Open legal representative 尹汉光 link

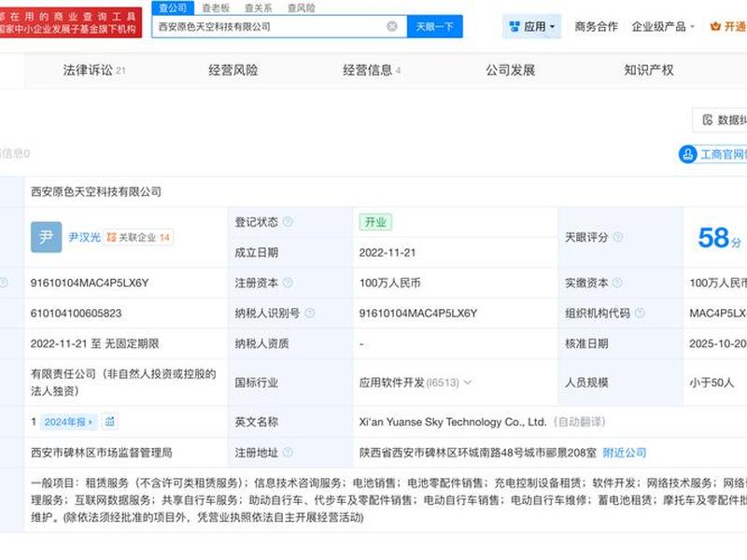pos(84,237)
